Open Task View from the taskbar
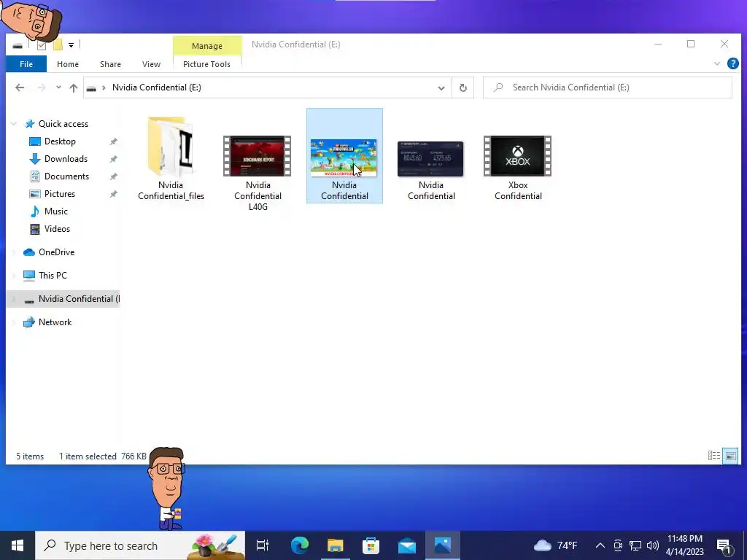This screenshot has height=560, width=747. [263, 545]
